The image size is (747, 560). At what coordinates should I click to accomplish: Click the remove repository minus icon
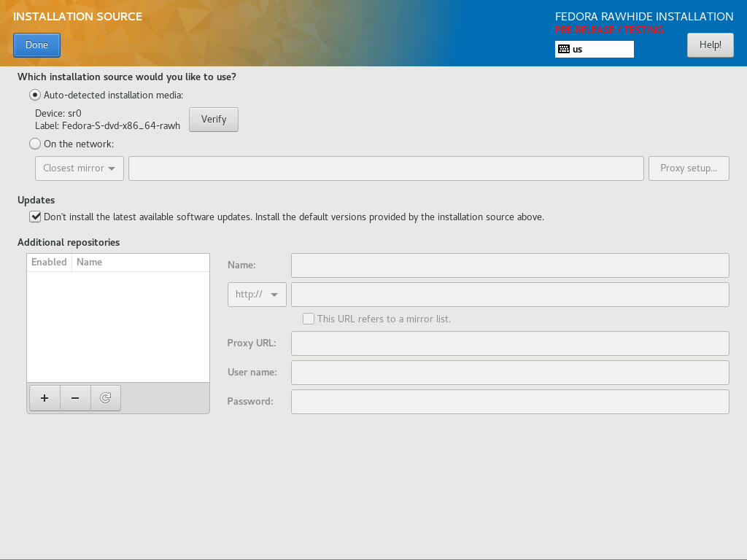pos(75,398)
